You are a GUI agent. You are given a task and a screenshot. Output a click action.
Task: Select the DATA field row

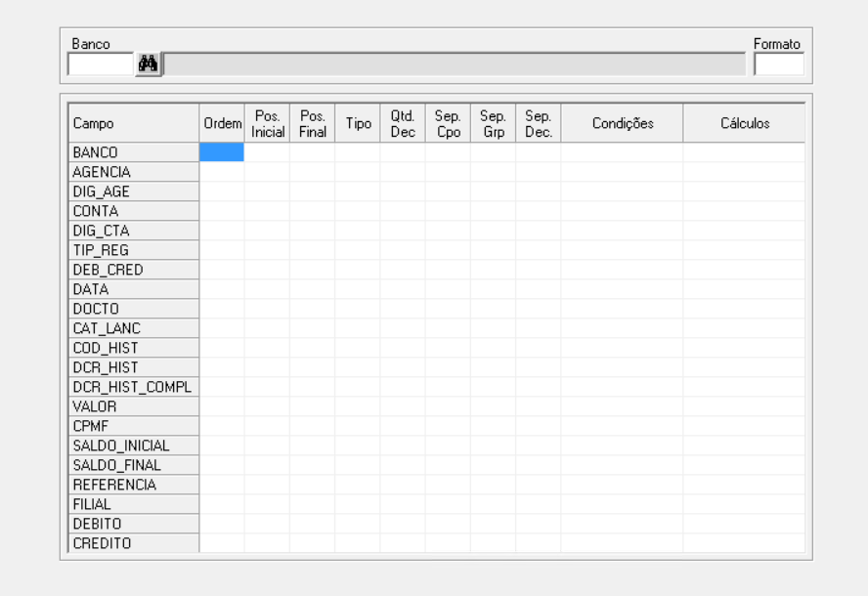click(x=133, y=289)
